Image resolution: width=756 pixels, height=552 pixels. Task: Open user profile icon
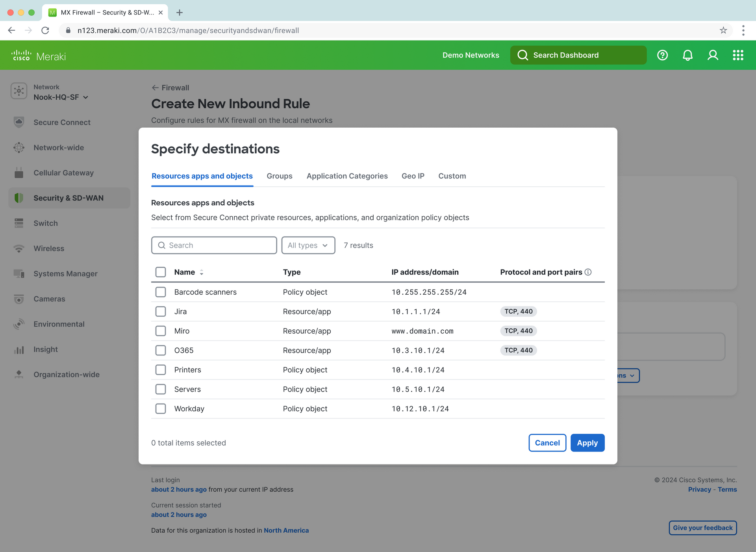[x=713, y=55]
